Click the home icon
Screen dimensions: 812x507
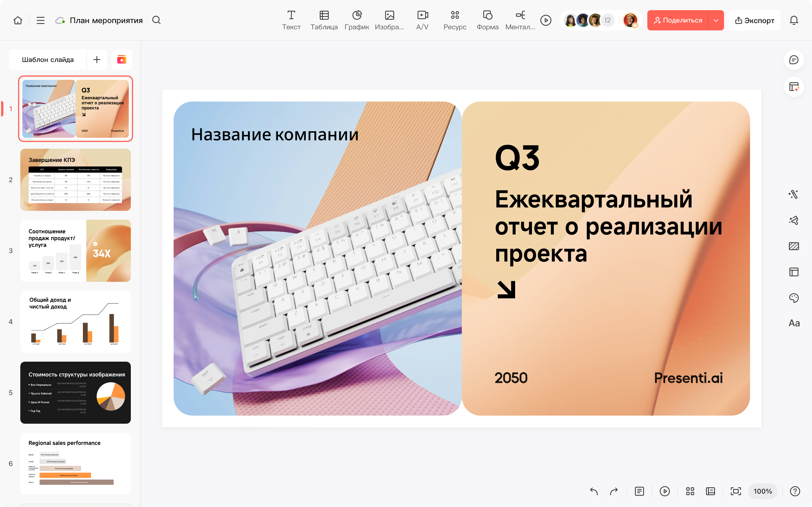pyautogui.click(x=18, y=21)
